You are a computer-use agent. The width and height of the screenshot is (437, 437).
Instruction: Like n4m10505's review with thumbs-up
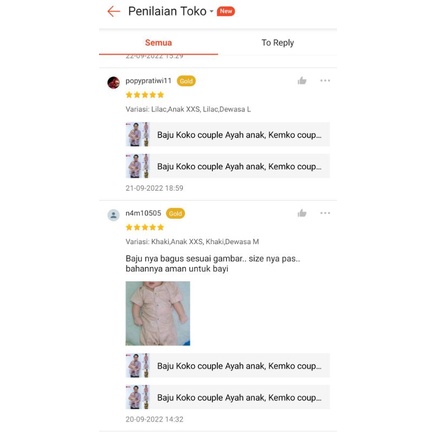coord(302,213)
